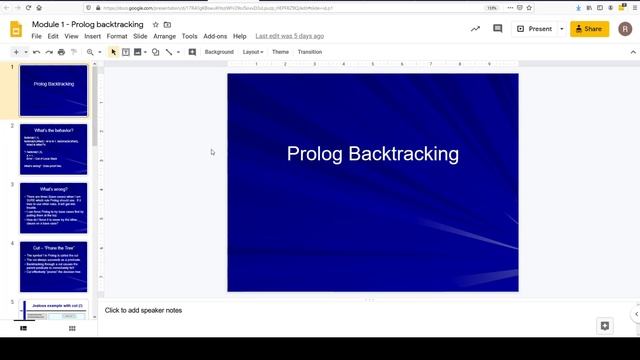Select slide 4 thumbnail 'Cut - Prune the Tree'
This screenshot has width=640, height=360.
[x=53, y=267]
